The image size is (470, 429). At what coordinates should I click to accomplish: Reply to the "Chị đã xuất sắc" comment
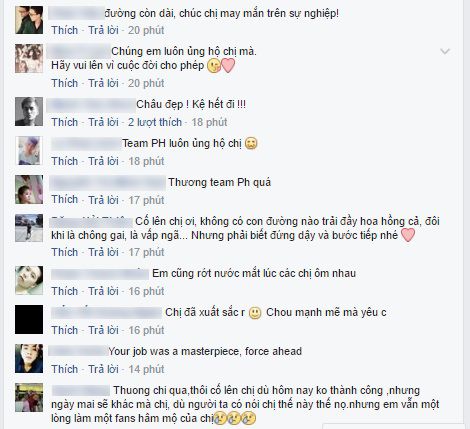coord(103,330)
